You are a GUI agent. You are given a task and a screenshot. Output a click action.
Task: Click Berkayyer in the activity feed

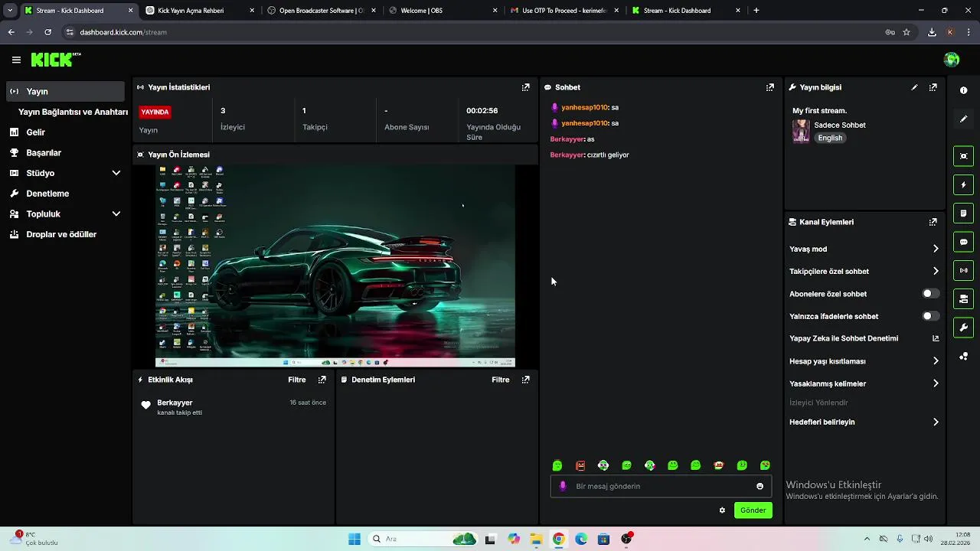coord(175,403)
